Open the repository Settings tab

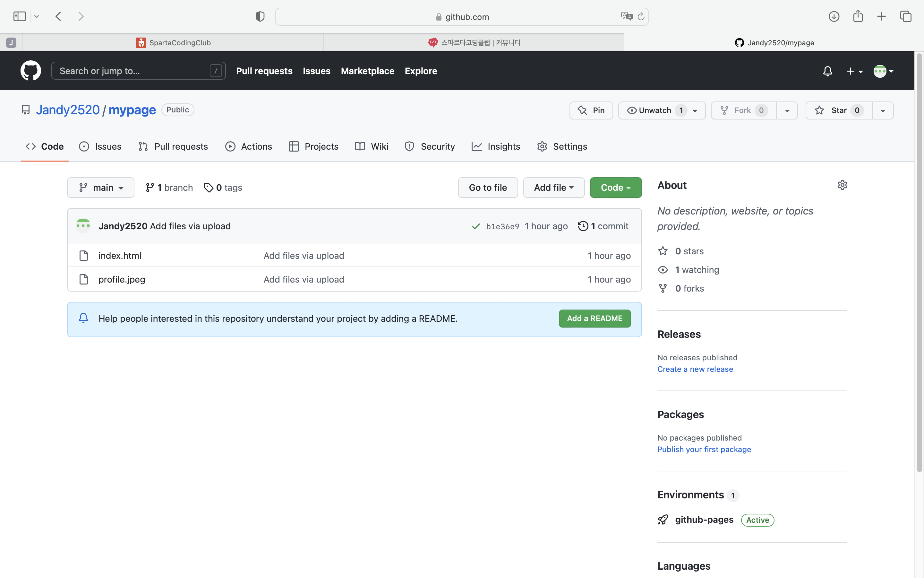click(x=562, y=146)
